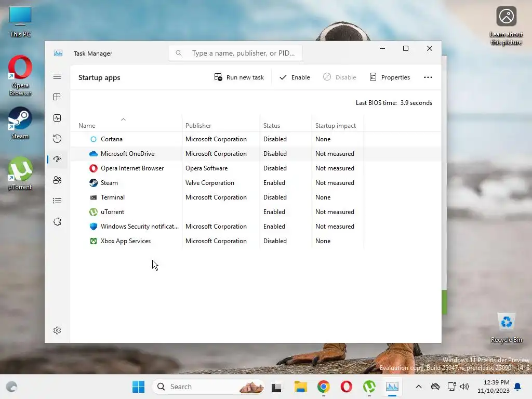Select Steam desktop shortcut
Image resolution: width=532 pixels, height=399 pixels.
(x=20, y=124)
